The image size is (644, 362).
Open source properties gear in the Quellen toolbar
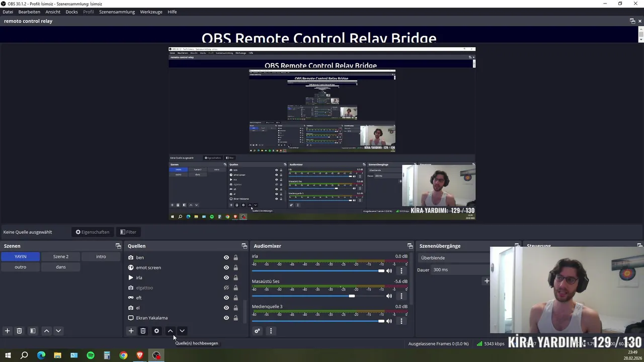coord(156,331)
